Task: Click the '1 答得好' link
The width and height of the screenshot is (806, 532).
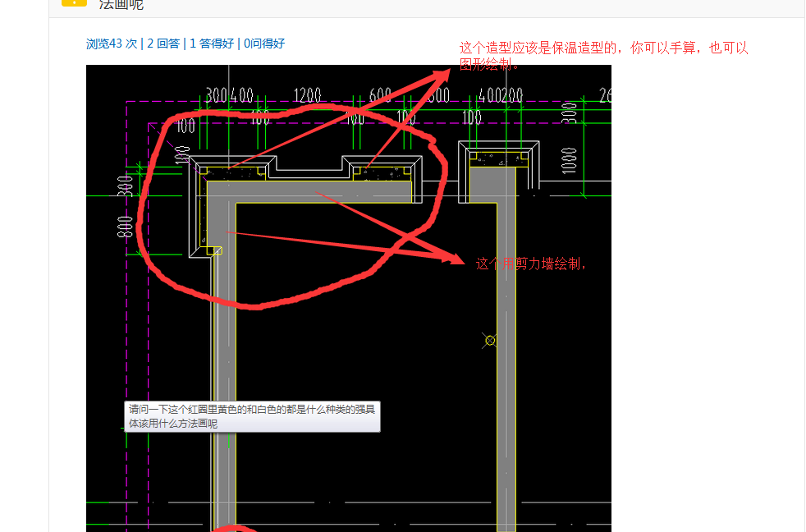Action: [212, 44]
